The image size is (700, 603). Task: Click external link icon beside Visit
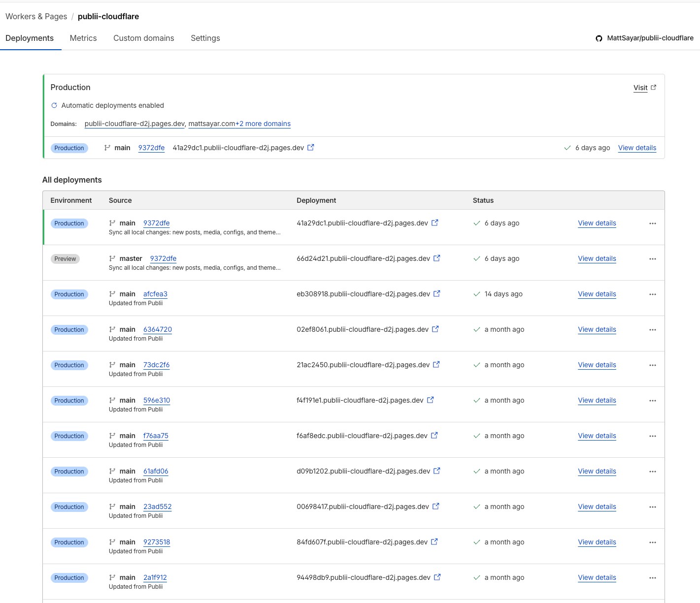pos(654,88)
